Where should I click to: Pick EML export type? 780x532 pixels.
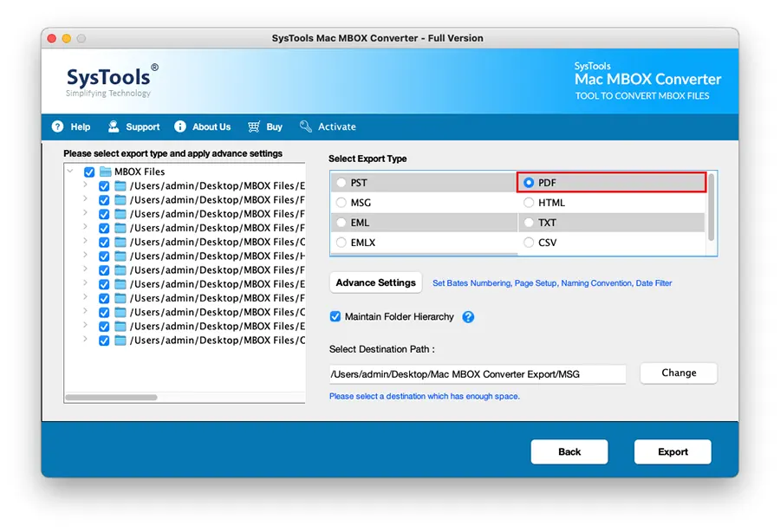pyautogui.click(x=341, y=223)
